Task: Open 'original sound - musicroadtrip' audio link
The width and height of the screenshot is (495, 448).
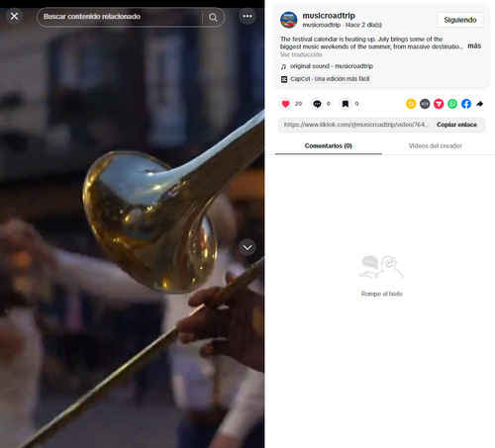Action: click(x=332, y=66)
